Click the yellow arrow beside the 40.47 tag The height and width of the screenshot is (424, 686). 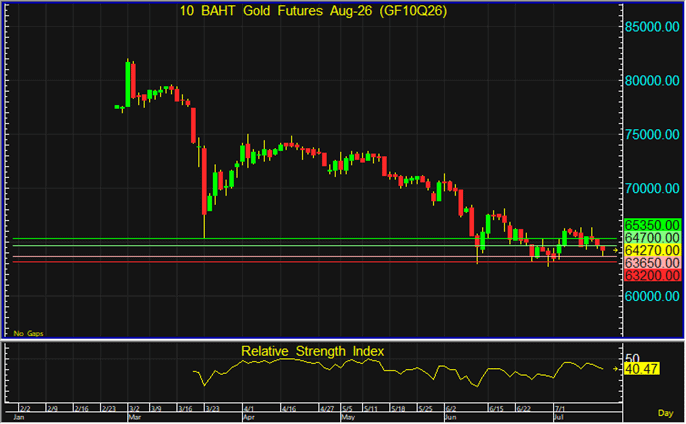click(615, 369)
